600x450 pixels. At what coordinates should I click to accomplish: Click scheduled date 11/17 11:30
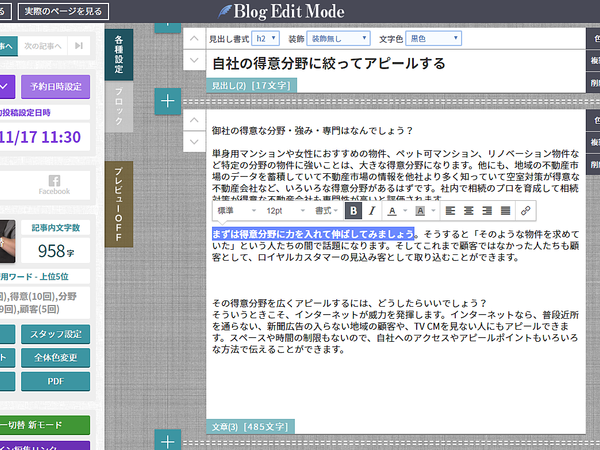[40, 137]
